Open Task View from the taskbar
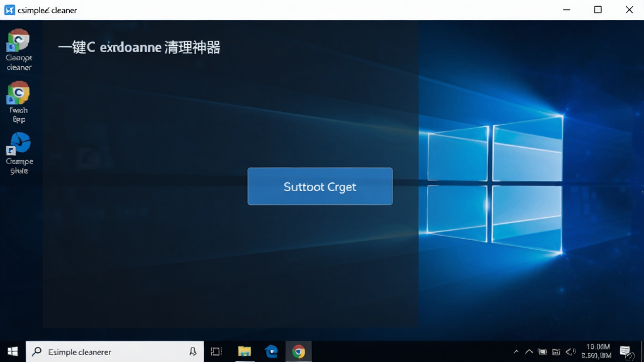 [216, 352]
